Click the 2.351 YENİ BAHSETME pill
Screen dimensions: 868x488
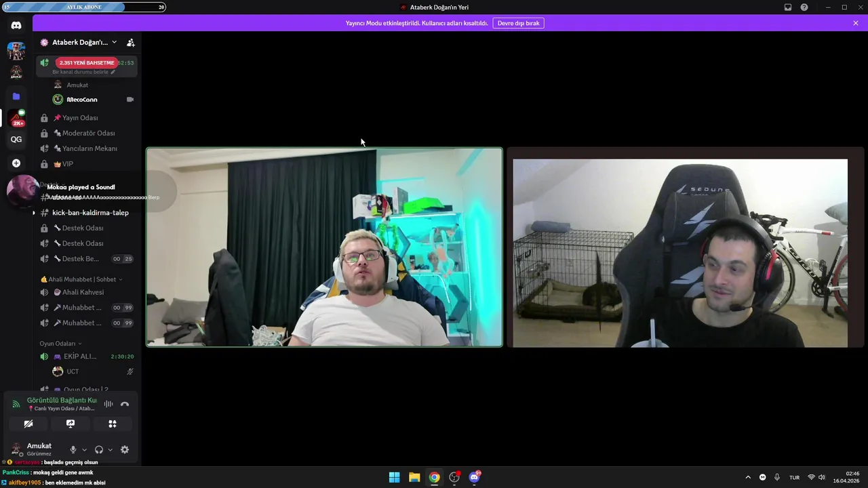87,62
